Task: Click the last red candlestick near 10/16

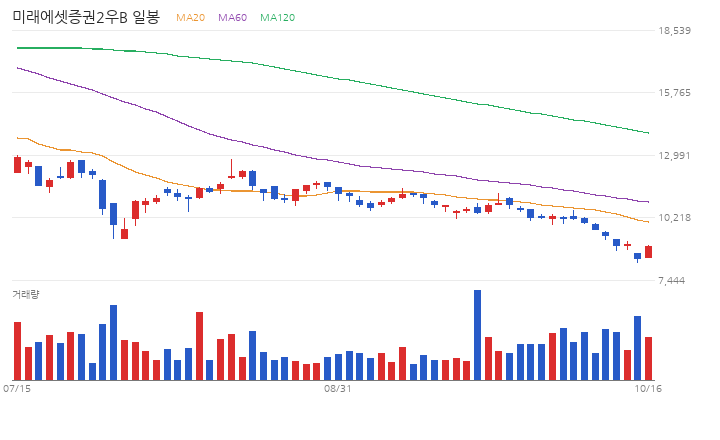Action: [648, 252]
